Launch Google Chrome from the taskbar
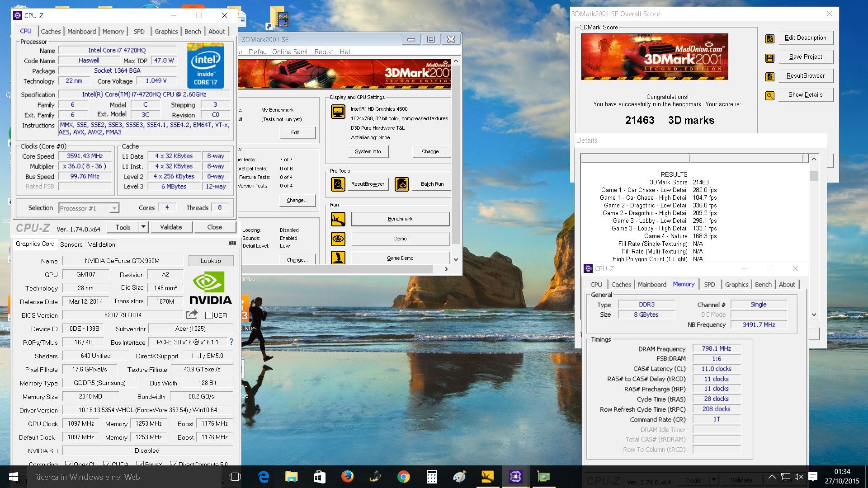The height and width of the screenshot is (488, 868). (403, 477)
